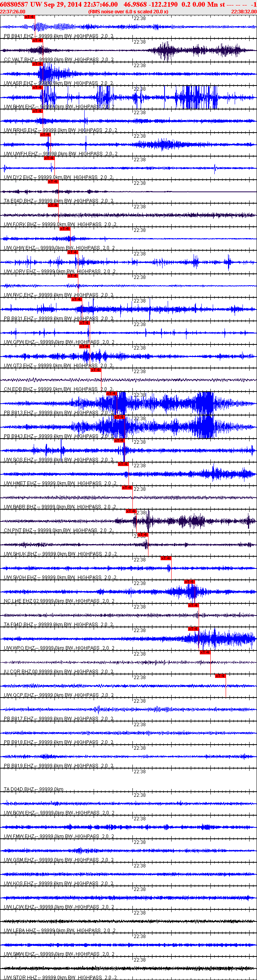The height and width of the screenshot is (980, 257).
Task: Click the TA.D04D.BHZ station label
Action: coord(19,789)
